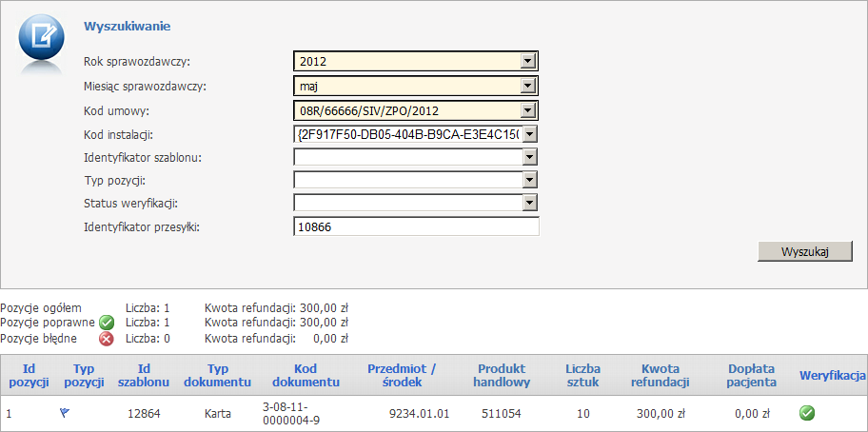The image size is (868, 432).
Task: Open the Miesiąc sprawozdawczy dropdown
Action: pos(529,86)
